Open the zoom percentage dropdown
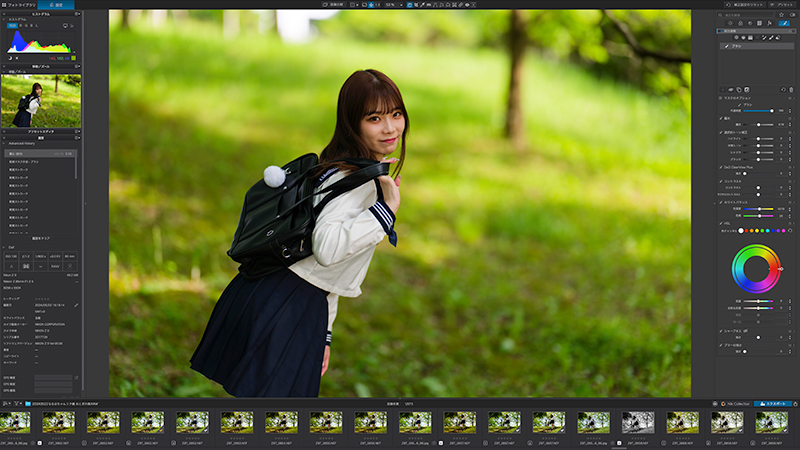Viewport: 800px width, 450px height. pyautogui.click(x=393, y=5)
